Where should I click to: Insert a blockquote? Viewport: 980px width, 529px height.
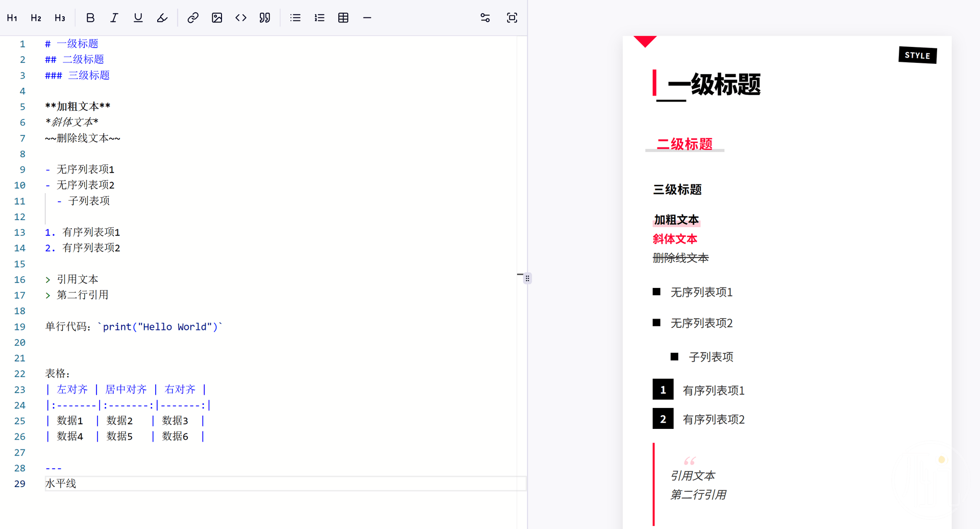coord(265,18)
